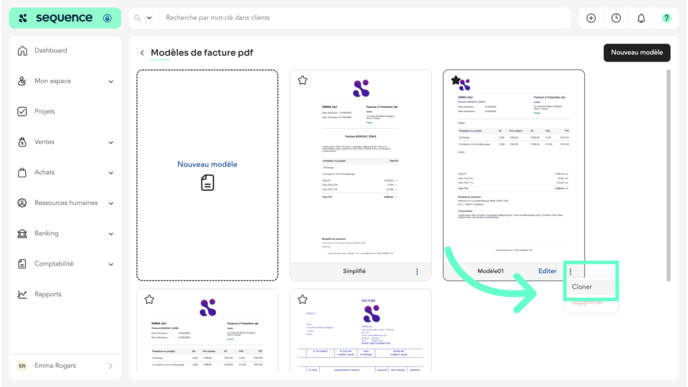Expand the Comptabilité chevron
Screen dimensions: 688x387
click(111, 264)
